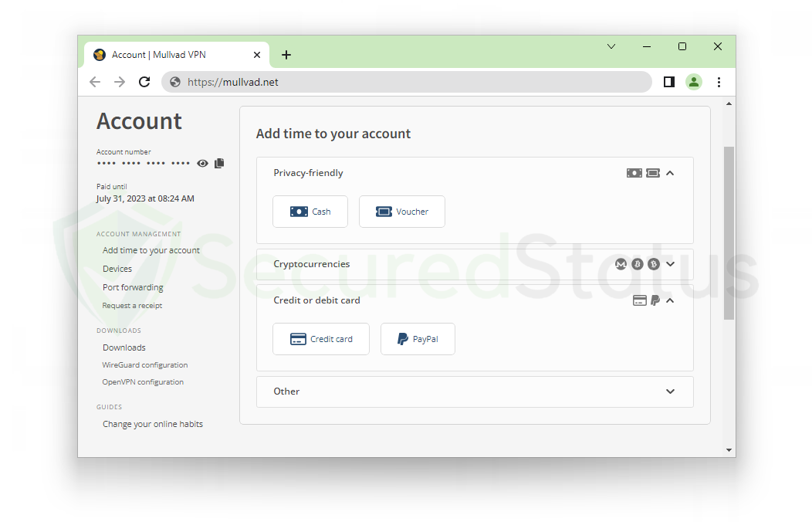This screenshot has height=522, width=812.
Task: Click the Privacy-friendly section title
Action: point(308,173)
